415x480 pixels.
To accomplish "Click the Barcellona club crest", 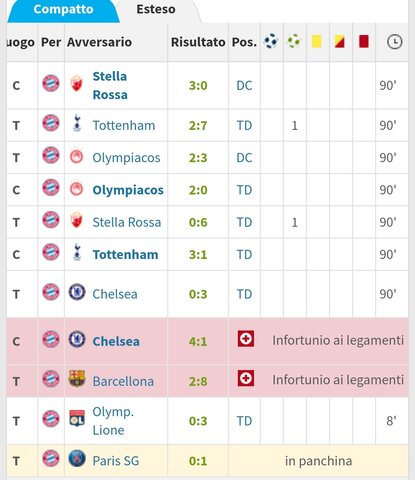I will point(77,379).
